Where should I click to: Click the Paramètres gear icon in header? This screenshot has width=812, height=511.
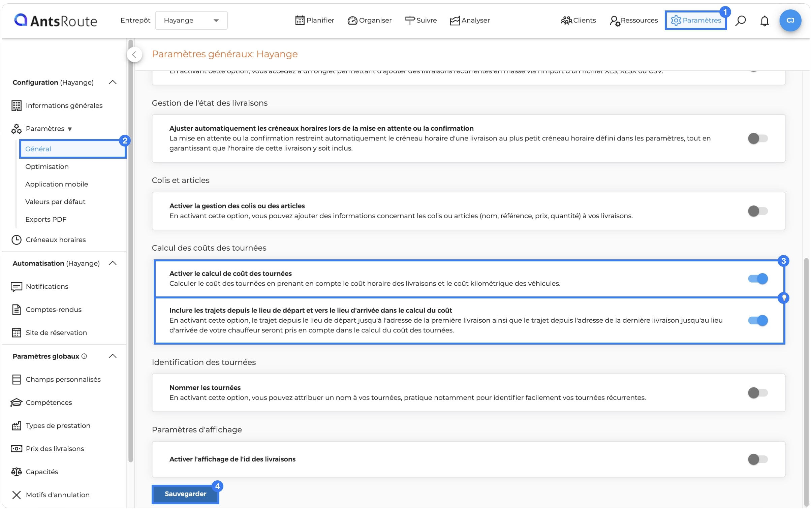[x=676, y=21]
